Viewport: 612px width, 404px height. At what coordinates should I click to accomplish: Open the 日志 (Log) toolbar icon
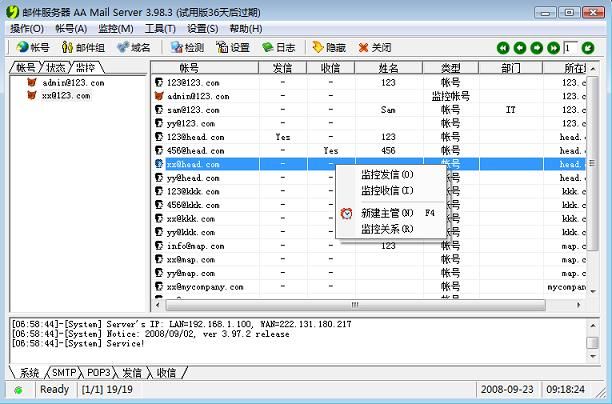click(278, 47)
